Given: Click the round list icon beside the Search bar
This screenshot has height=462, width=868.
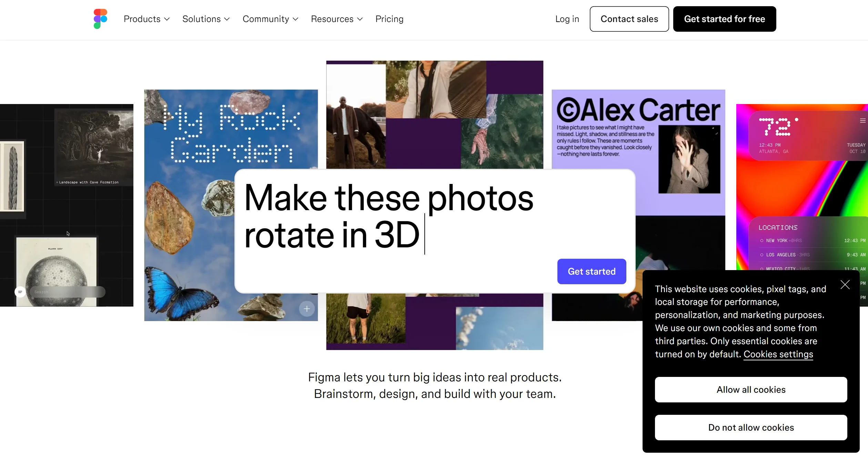Looking at the screenshot, I should click(x=20, y=292).
